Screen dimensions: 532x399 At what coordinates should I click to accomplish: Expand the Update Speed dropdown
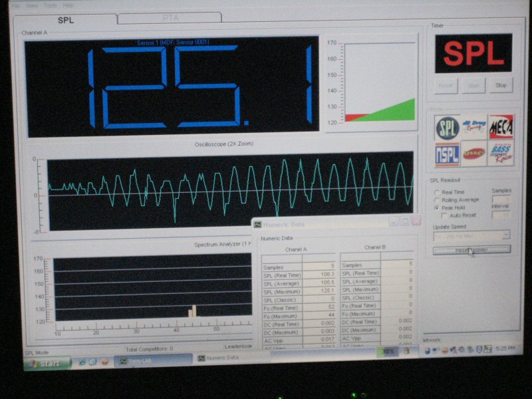506,235
